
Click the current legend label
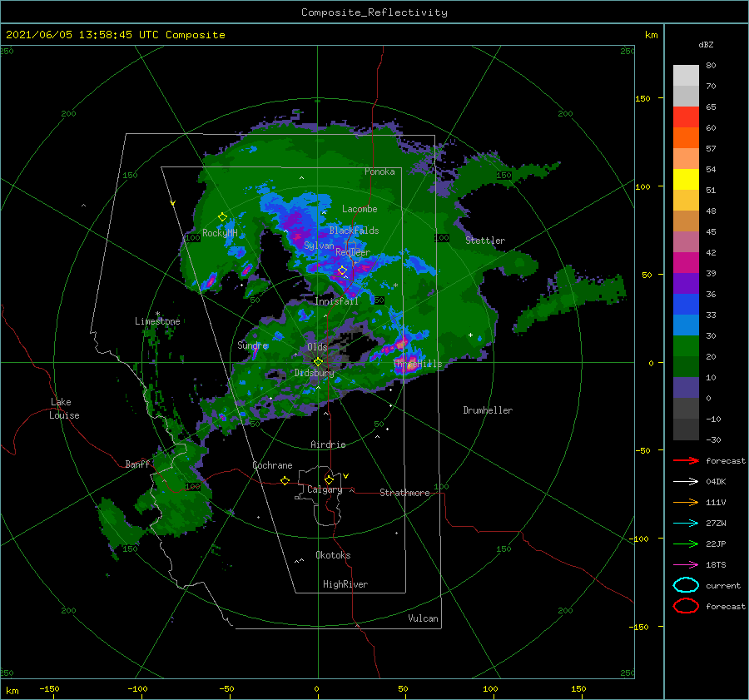[723, 585]
